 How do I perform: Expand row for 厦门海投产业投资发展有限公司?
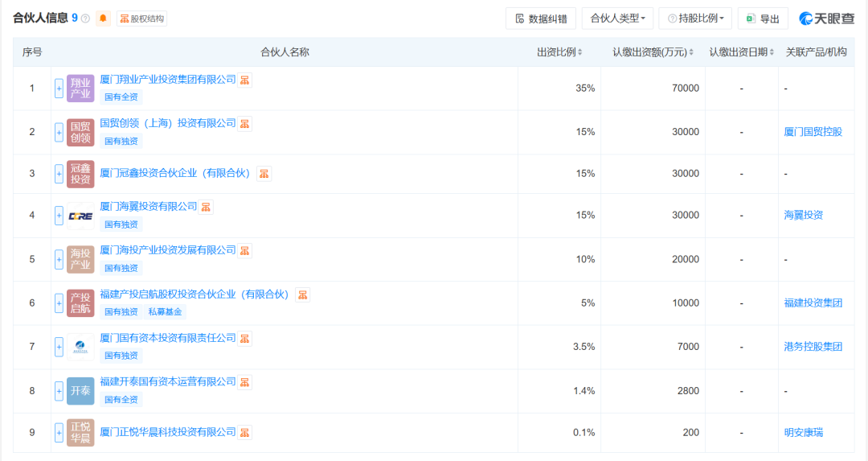(59, 259)
